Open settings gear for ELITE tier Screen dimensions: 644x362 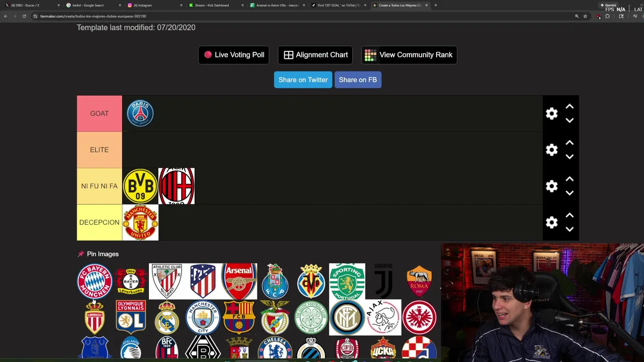pos(551,150)
